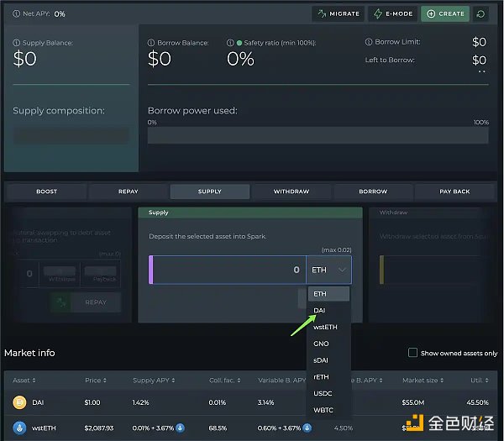Click the Net APY info icon
Viewport: 504px width, 441px height.
[16, 13]
